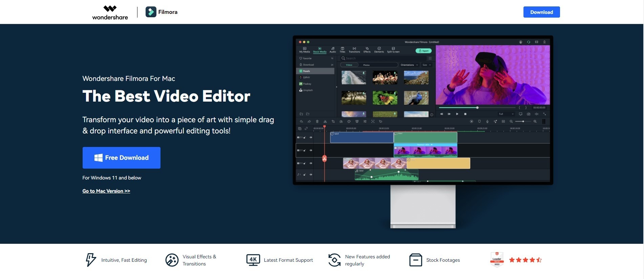Toggle the lock icon on the audio track
The image size is (644, 279).
point(304,175)
